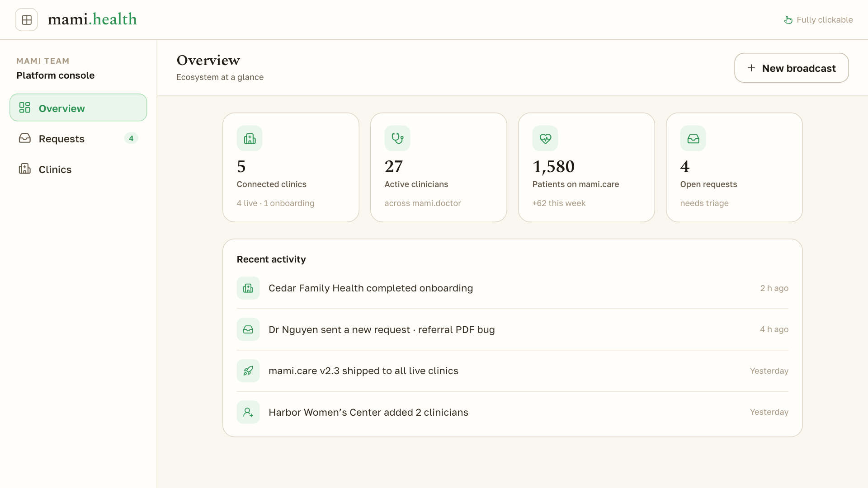The image size is (868, 488).
Task: Click the Requests inbox icon in sidebar
Action: click(25, 138)
